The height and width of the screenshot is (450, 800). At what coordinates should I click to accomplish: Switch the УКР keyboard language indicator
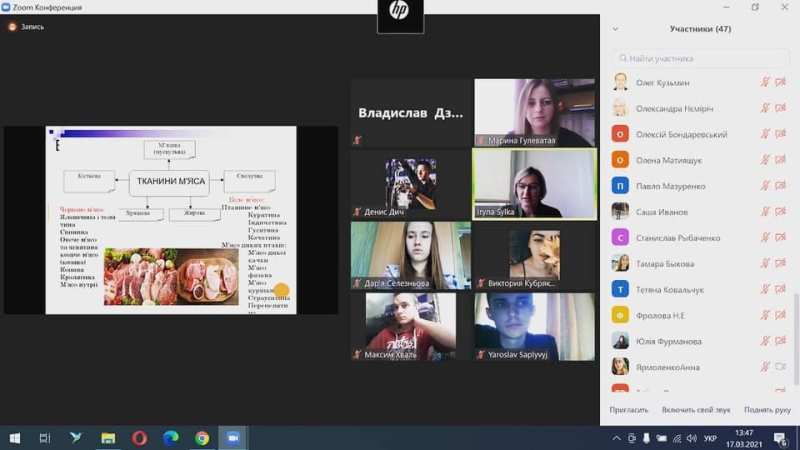[710, 438]
